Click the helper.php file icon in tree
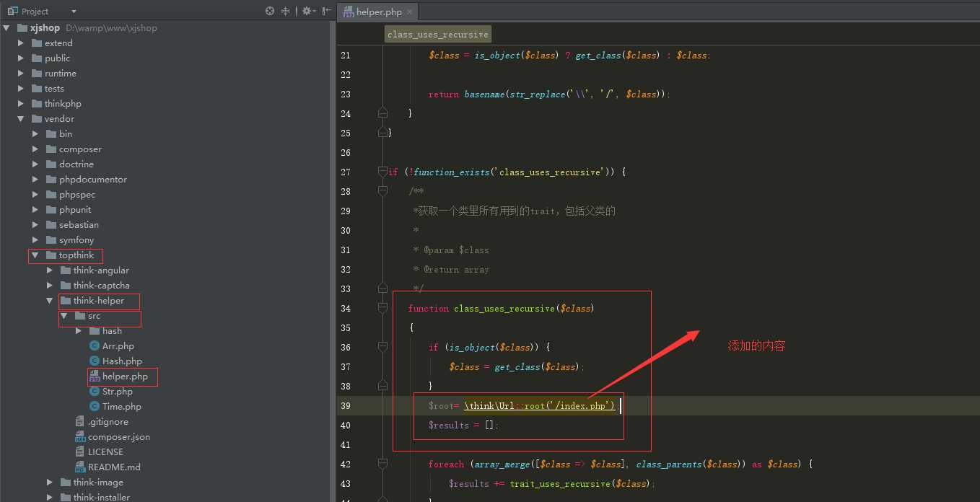The width and height of the screenshot is (980, 502). 95,376
